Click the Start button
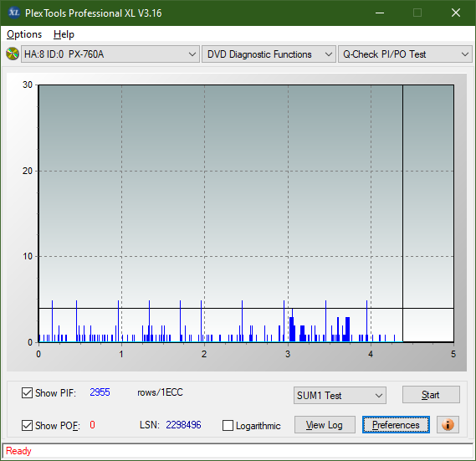Image resolution: width=476 pixels, height=461 pixels. 431,395
